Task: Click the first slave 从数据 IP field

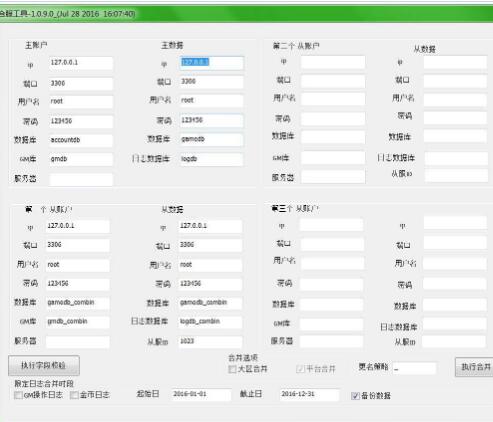Action: (x=210, y=226)
